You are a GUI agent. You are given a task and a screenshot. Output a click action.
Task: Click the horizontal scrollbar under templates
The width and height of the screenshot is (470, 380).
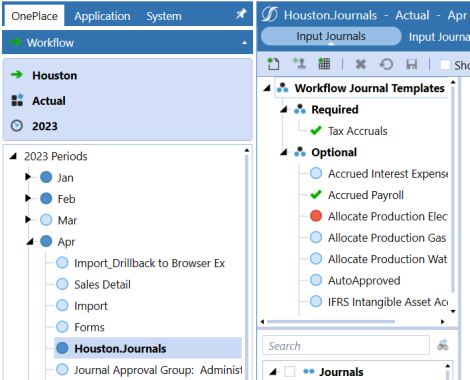point(331,322)
